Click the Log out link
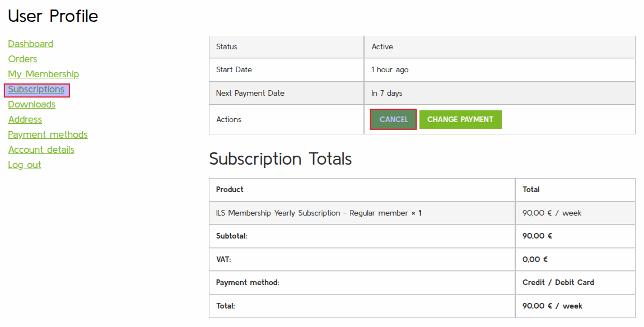644x327 pixels. 25,165
